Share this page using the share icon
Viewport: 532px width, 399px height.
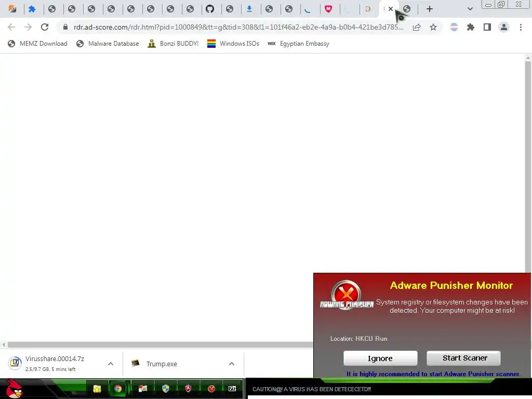417,27
